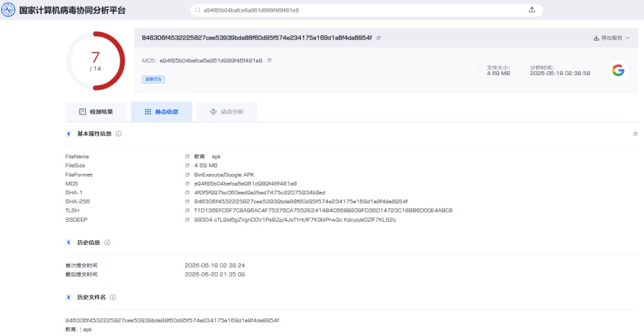Image resolution: width=644 pixels, height=336 pixels.
Task: Expand the chevron next to 导出报告
Action: (x=627, y=38)
